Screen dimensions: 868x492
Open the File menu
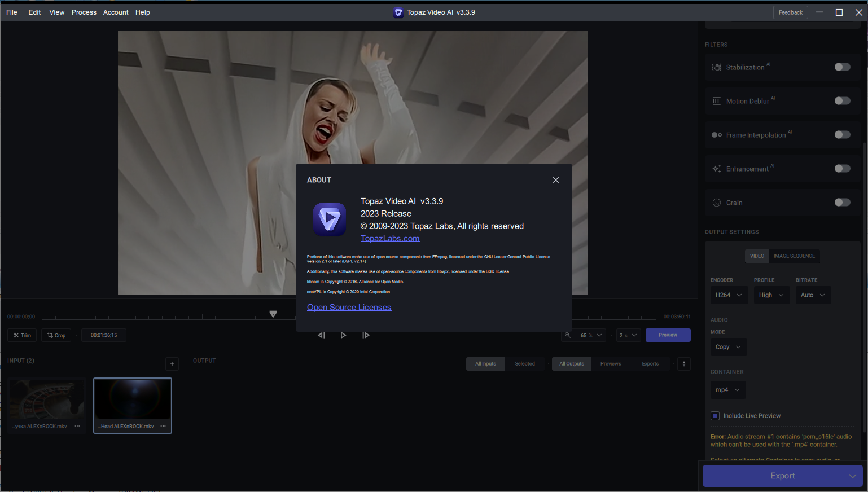[x=12, y=12]
